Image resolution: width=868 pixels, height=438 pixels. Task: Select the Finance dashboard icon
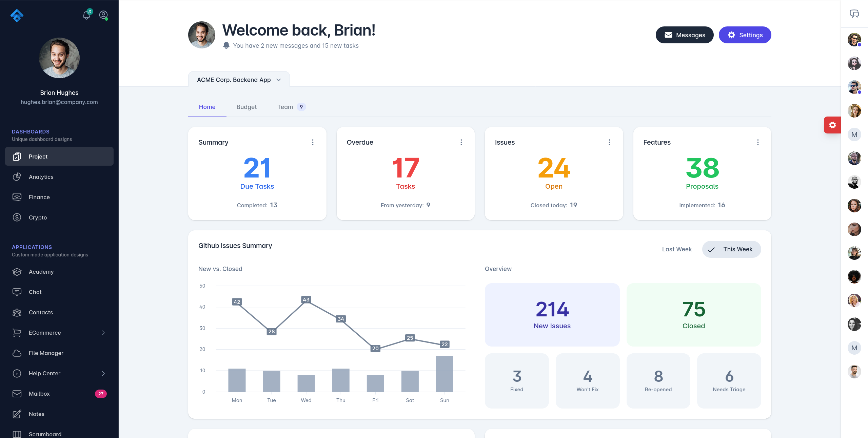[x=17, y=197]
